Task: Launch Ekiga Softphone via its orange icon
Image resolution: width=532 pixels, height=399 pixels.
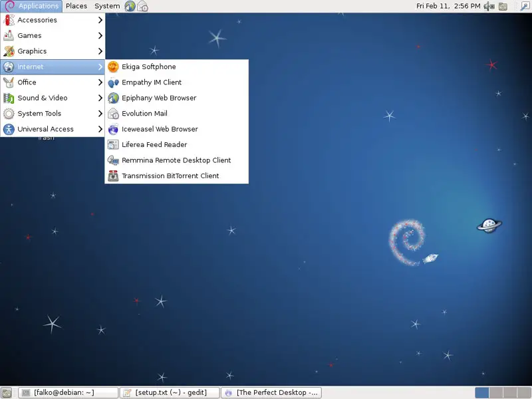Action: click(113, 66)
